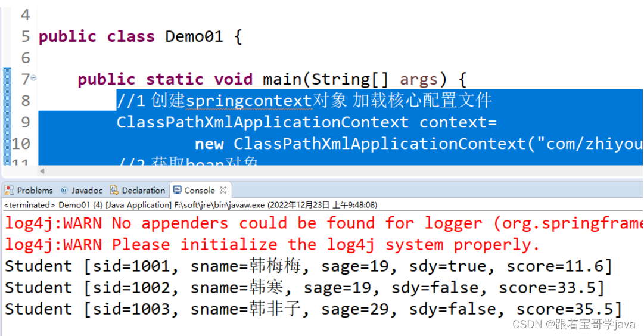Collapse main method with fold marker on line 7
The height and width of the screenshot is (336, 644).
[x=34, y=77]
